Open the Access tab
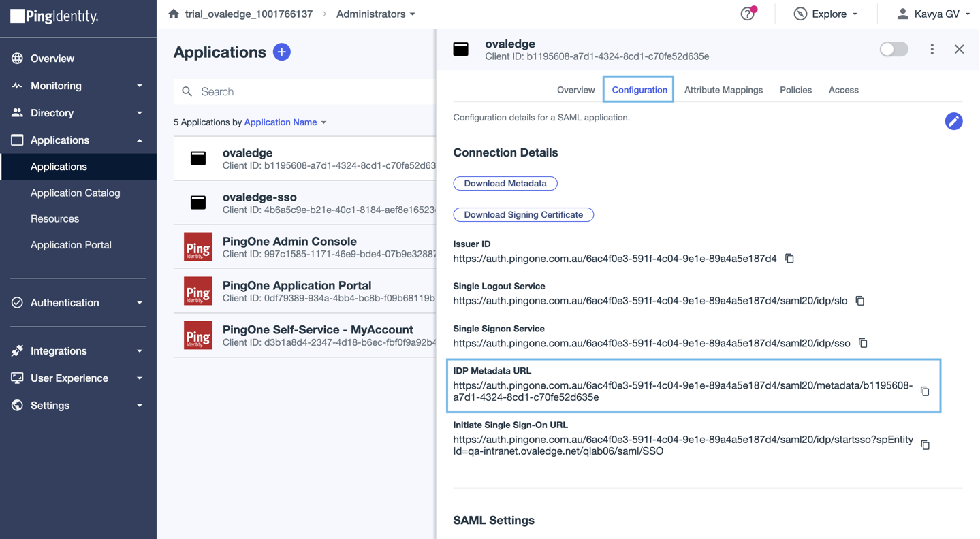 (843, 90)
